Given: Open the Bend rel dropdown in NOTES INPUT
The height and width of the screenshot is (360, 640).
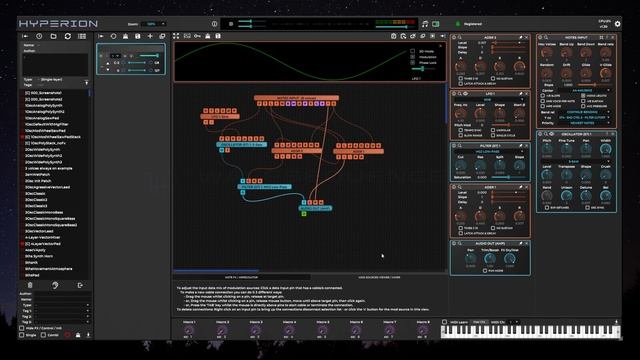Looking at the screenshot, I should 584,112.
